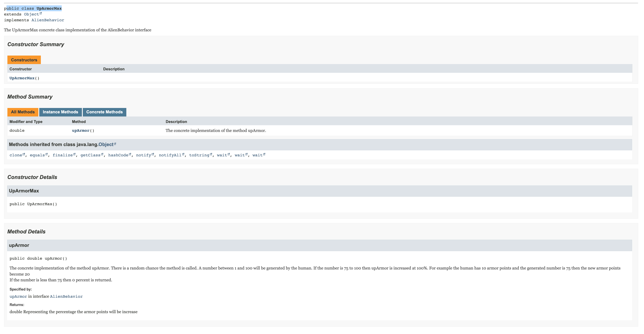Open the inherited notify method link

coord(143,155)
